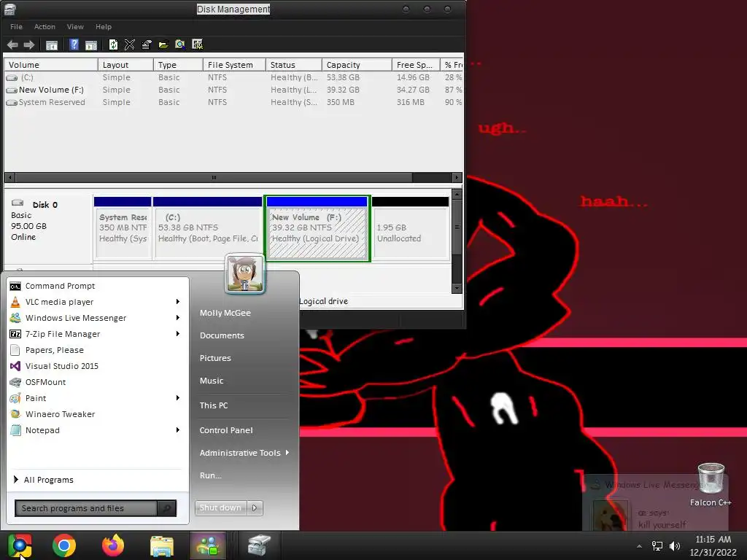Select New Volume (F:) partition block

pyautogui.click(x=318, y=228)
